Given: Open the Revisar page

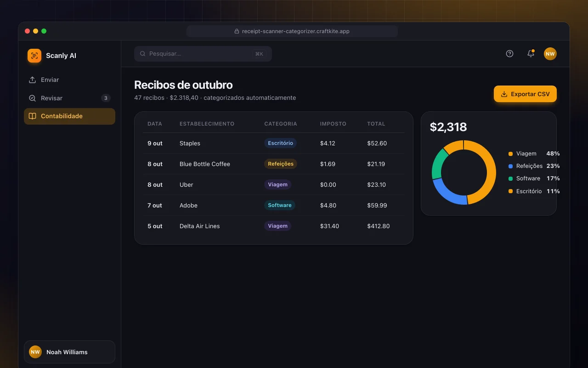Looking at the screenshot, I should 69,98.
